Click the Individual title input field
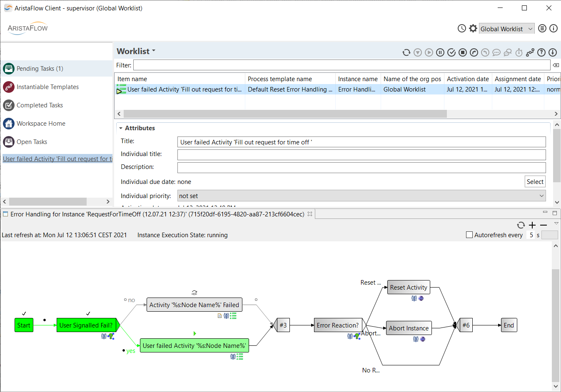561x392 pixels. click(362, 155)
